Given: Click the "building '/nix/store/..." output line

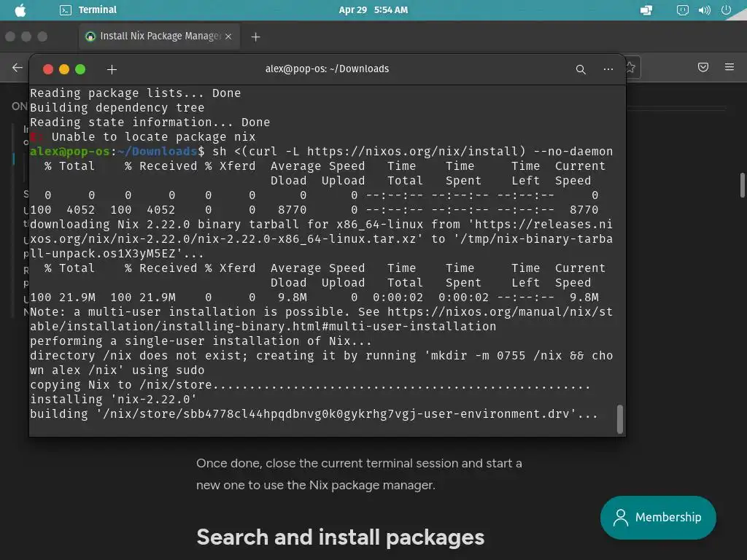Looking at the screenshot, I should 314,414.
